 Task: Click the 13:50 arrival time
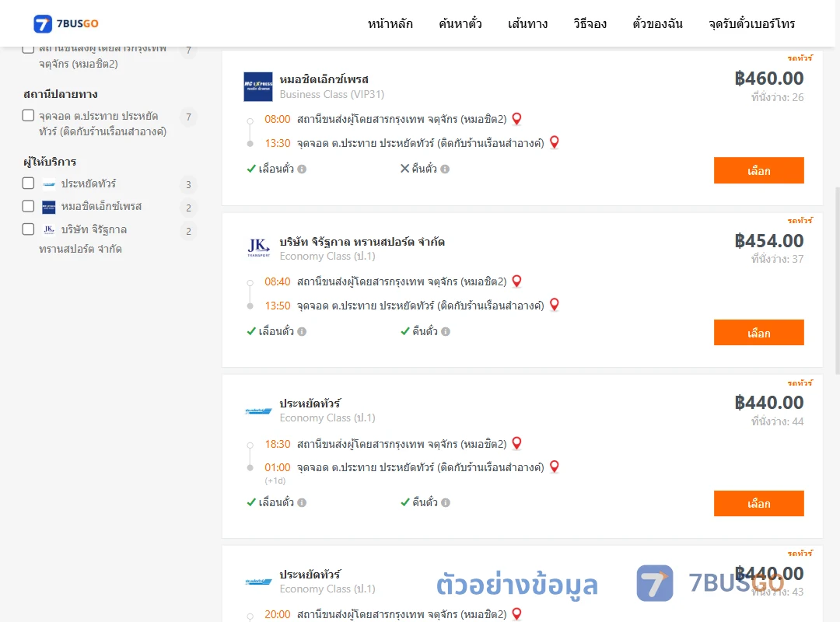278,306
